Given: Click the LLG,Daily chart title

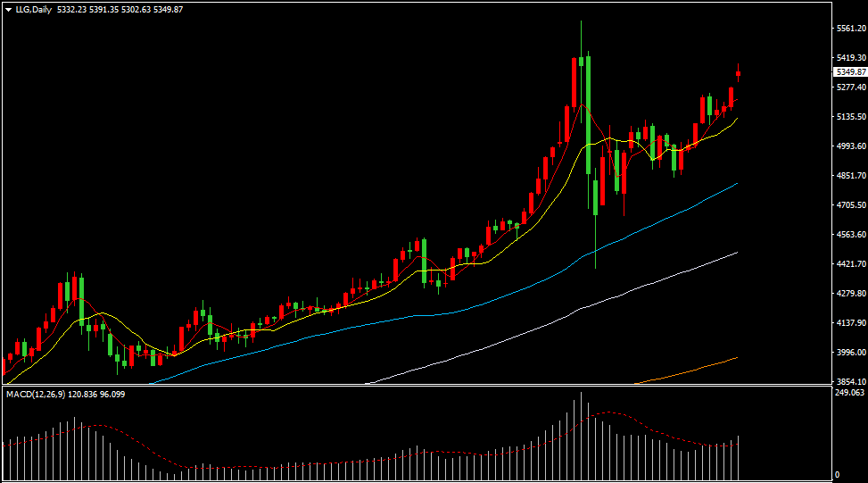Looking at the screenshot, I should coord(33,10).
